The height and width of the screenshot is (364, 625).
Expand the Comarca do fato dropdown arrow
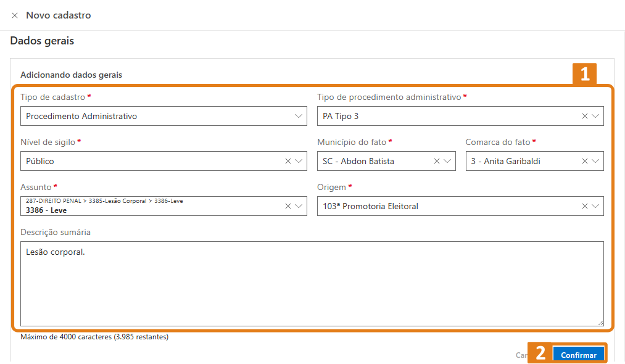595,161
